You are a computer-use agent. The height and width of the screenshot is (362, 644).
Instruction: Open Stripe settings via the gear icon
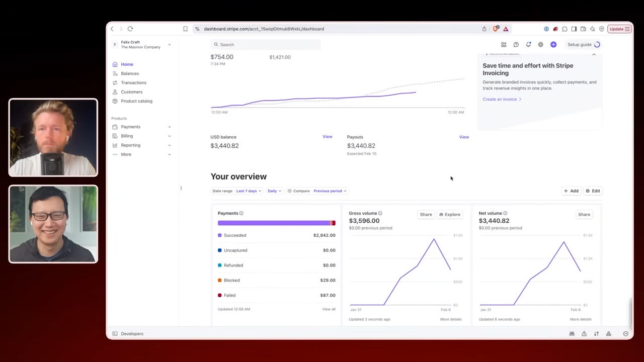pyautogui.click(x=540, y=44)
